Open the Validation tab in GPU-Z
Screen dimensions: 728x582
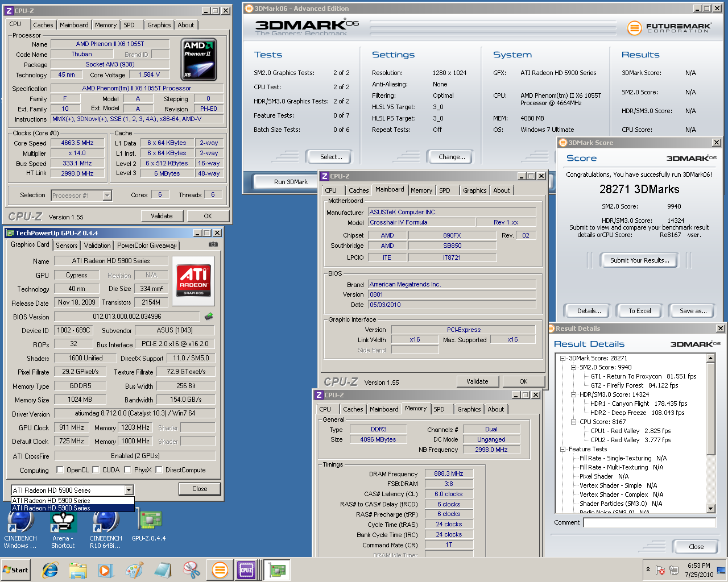coord(97,246)
